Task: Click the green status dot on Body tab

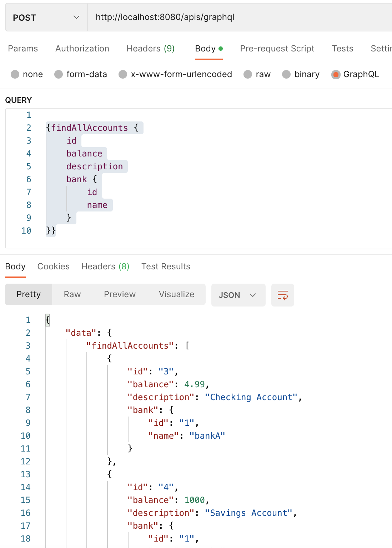Action: 221,47
